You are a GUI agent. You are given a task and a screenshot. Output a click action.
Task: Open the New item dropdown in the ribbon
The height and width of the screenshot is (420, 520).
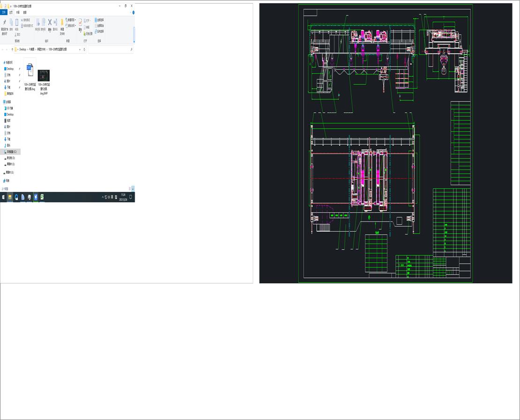71,20
